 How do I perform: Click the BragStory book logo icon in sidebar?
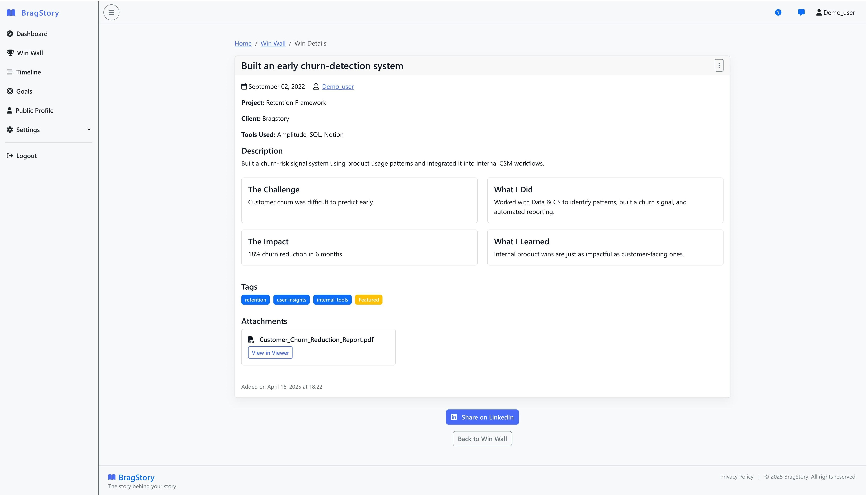pos(11,13)
